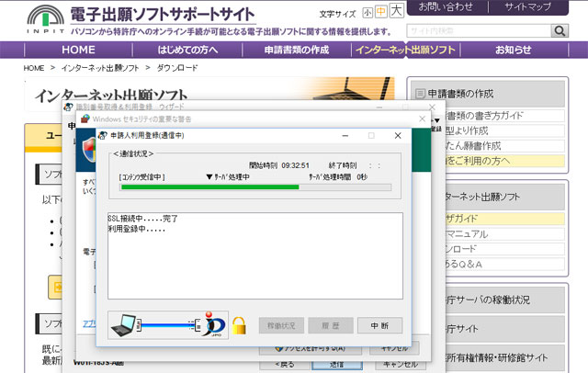Click the お問い合わせ link in header
The width and height of the screenshot is (588, 373).
[447, 7]
